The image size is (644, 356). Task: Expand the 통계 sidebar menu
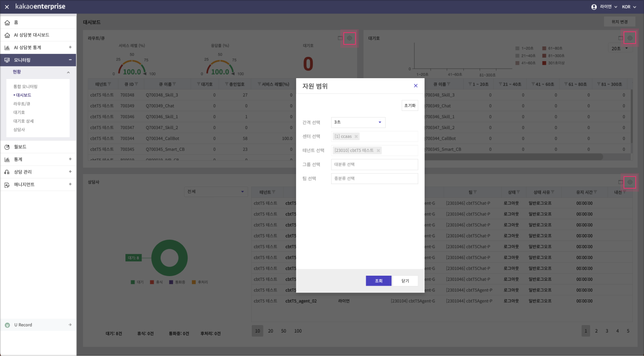pyautogui.click(x=70, y=159)
